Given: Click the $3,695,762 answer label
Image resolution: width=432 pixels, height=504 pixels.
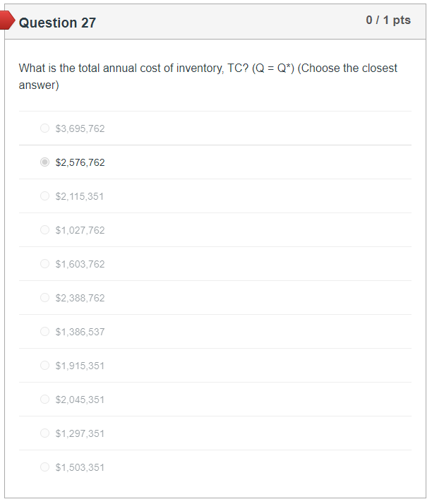Looking at the screenshot, I should click(80, 128).
